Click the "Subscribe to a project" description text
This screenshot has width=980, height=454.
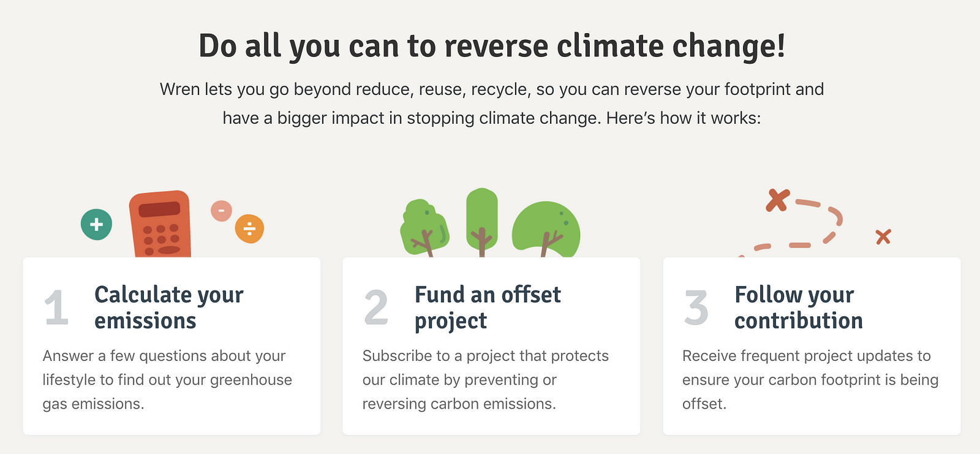485,380
